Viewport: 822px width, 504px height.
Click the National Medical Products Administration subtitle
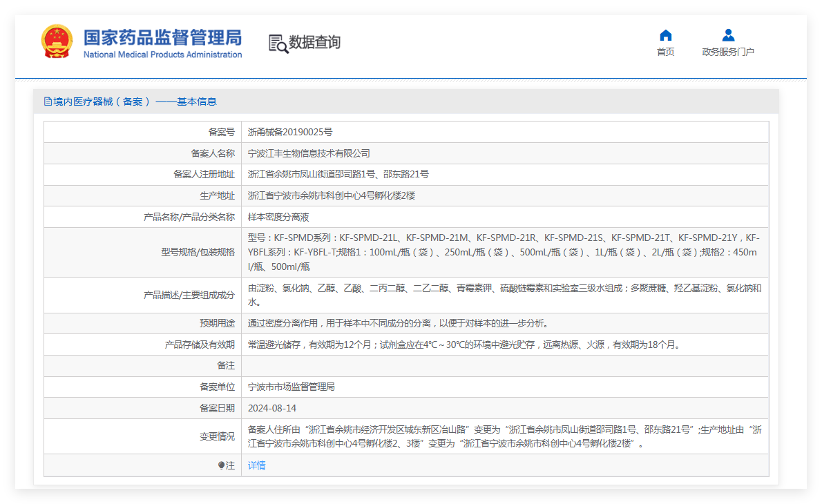[162, 55]
